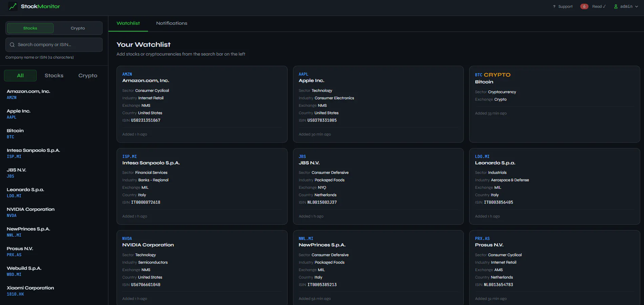Select the All filter tab in sidebar
644x305 pixels.
[x=20, y=76]
